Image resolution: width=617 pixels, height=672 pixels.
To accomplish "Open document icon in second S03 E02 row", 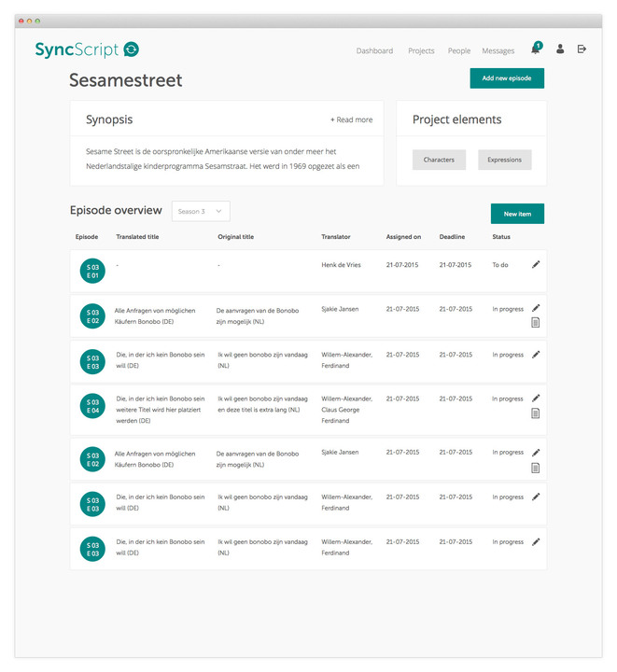I will pos(535,468).
